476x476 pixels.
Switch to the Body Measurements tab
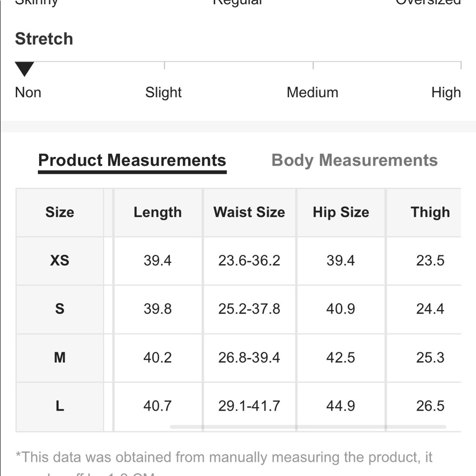[354, 160]
